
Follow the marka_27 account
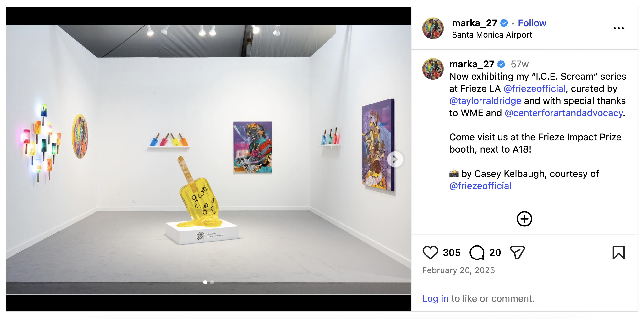coord(532,23)
